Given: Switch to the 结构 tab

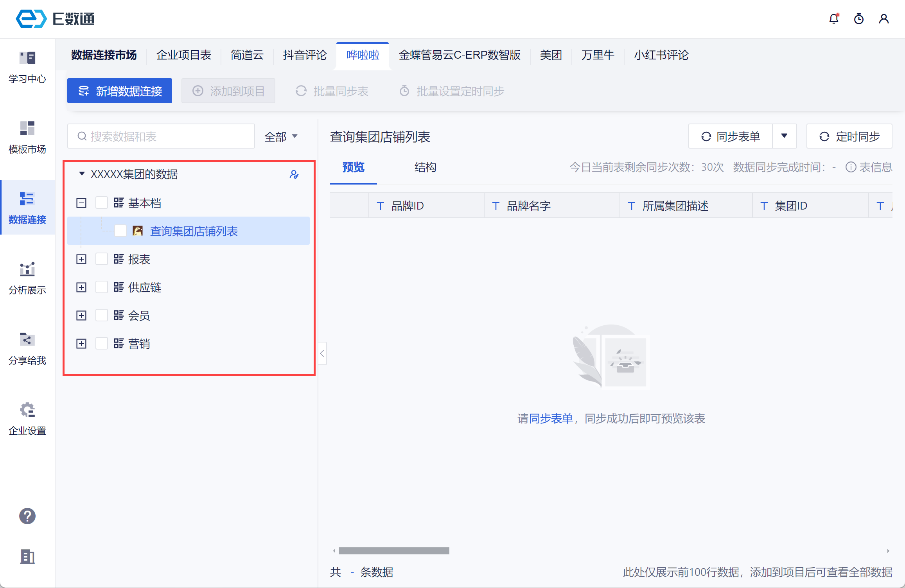Looking at the screenshot, I should 425,167.
